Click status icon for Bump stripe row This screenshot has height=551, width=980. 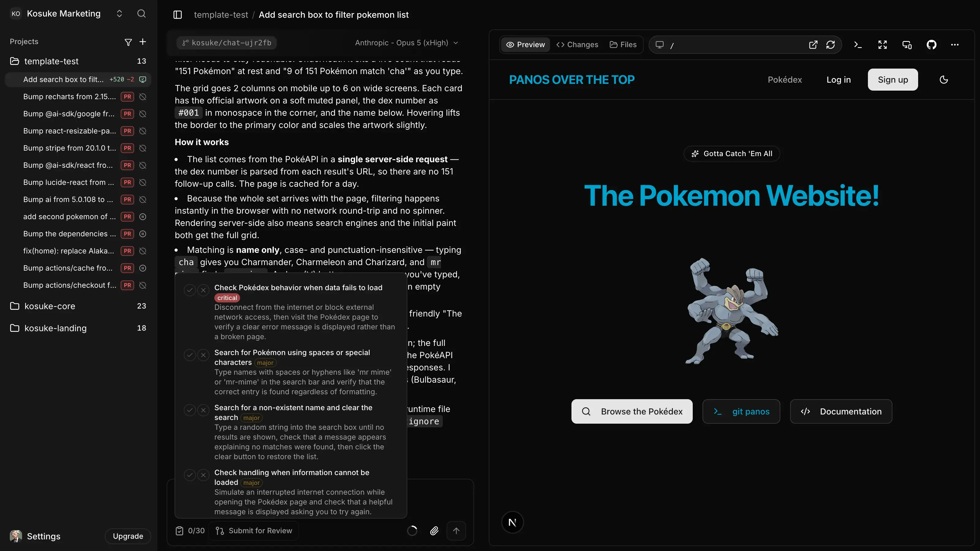click(x=143, y=148)
